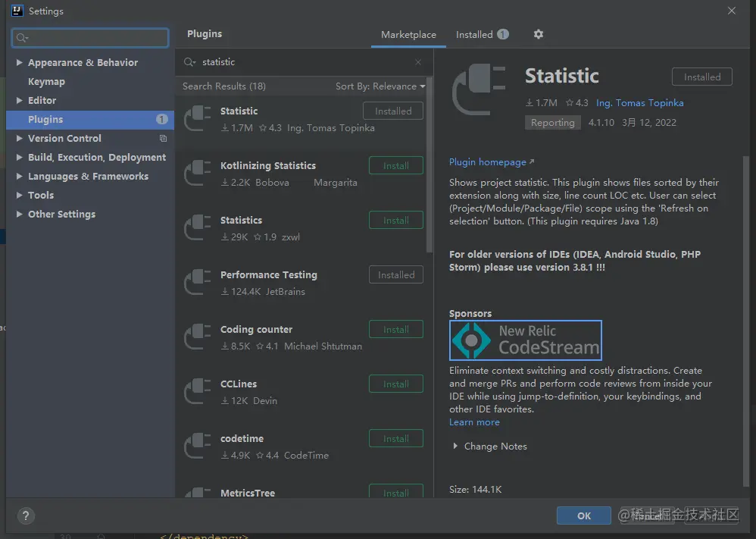Click the help question mark icon
The height and width of the screenshot is (539, 756).
click(26, 515)
